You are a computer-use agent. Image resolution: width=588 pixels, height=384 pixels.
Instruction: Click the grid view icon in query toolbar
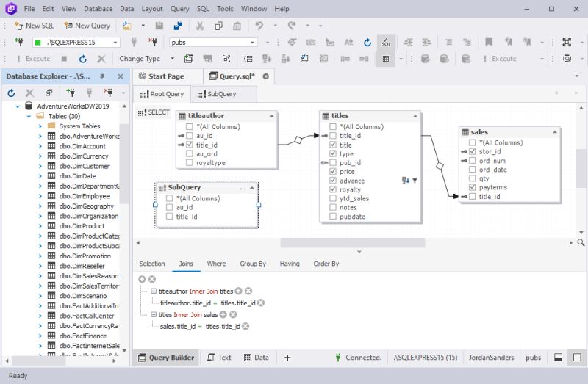(x=385, y=59)
